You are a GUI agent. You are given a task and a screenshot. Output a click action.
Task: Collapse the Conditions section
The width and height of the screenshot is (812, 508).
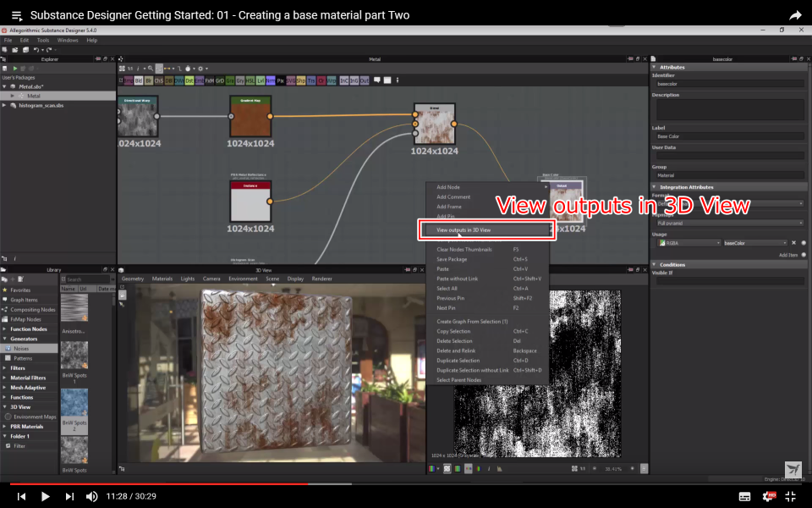click(654, 265)
